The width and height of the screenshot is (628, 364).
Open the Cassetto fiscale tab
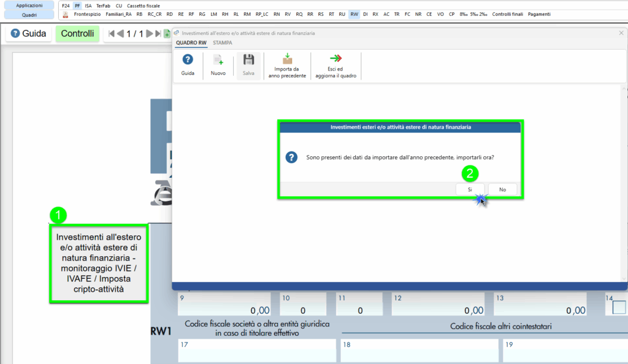click(x=144, y=6)
